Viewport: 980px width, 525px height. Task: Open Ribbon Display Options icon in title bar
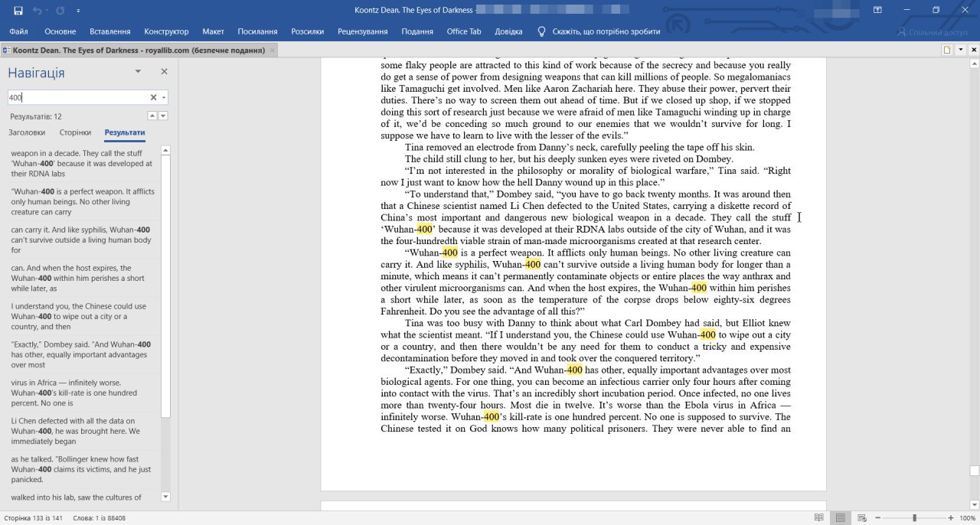[876, 11]
